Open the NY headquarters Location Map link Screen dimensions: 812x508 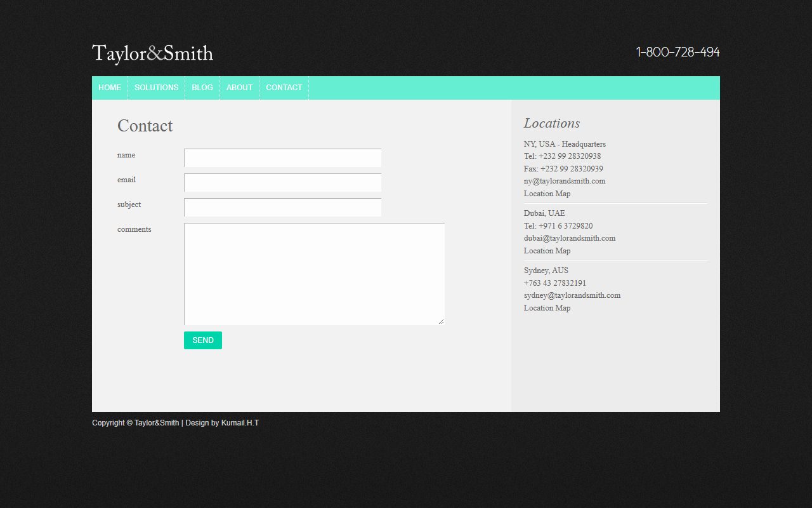point(547,194)
